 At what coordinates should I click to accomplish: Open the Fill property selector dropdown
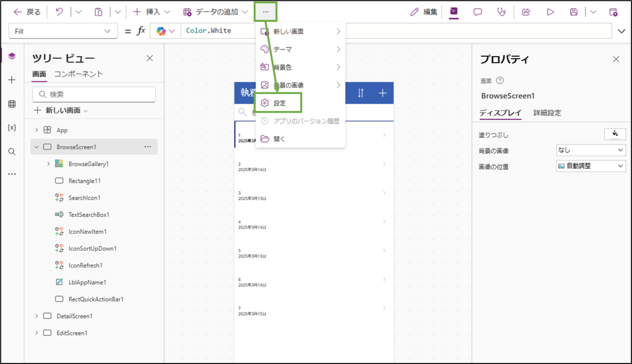point(63,31)
